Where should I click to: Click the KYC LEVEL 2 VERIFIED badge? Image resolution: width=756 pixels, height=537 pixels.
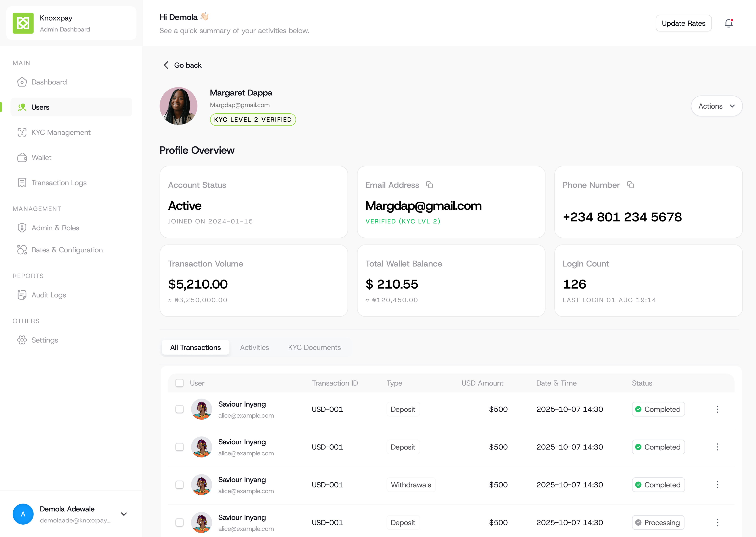pos(253,119)
